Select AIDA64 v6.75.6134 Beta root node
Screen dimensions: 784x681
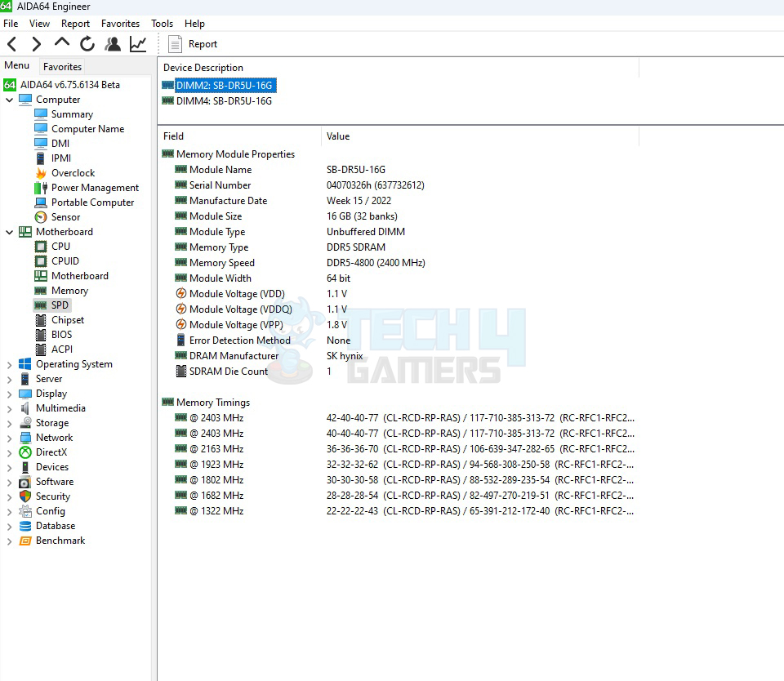(70, 84)
